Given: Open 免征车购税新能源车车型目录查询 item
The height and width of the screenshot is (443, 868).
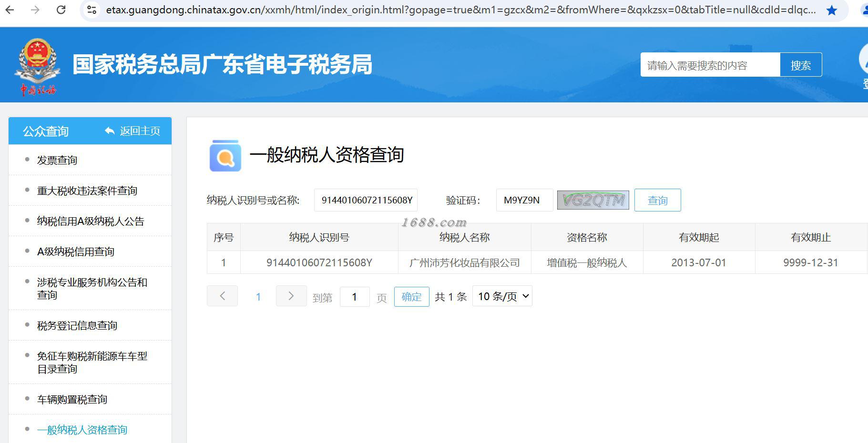Looking at the screenshot, I should coord(92,362).
